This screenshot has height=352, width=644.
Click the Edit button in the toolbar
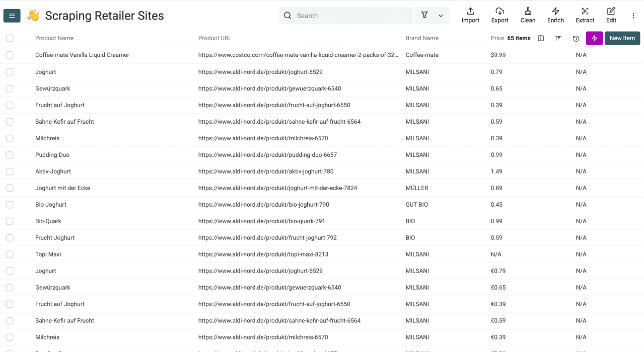click(x=611, y=15)
